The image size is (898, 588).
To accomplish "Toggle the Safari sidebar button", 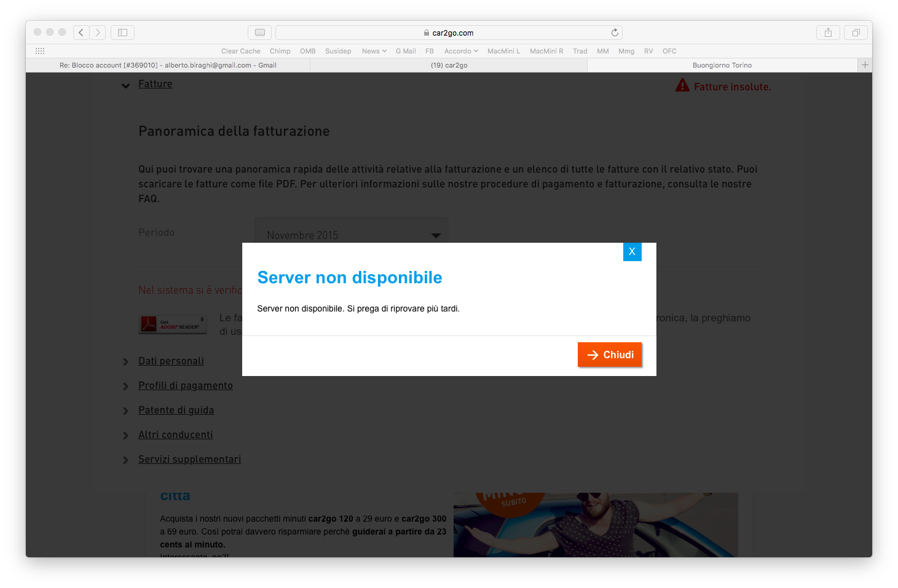I will pos(122,33).
